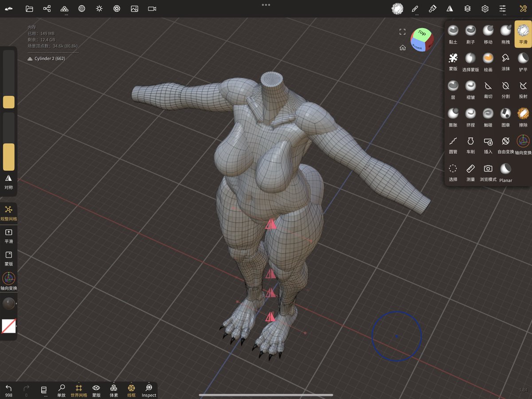Select the 刷子 (Brush) tool
Viewport: 532px width, 399px height.
point(470,34)
